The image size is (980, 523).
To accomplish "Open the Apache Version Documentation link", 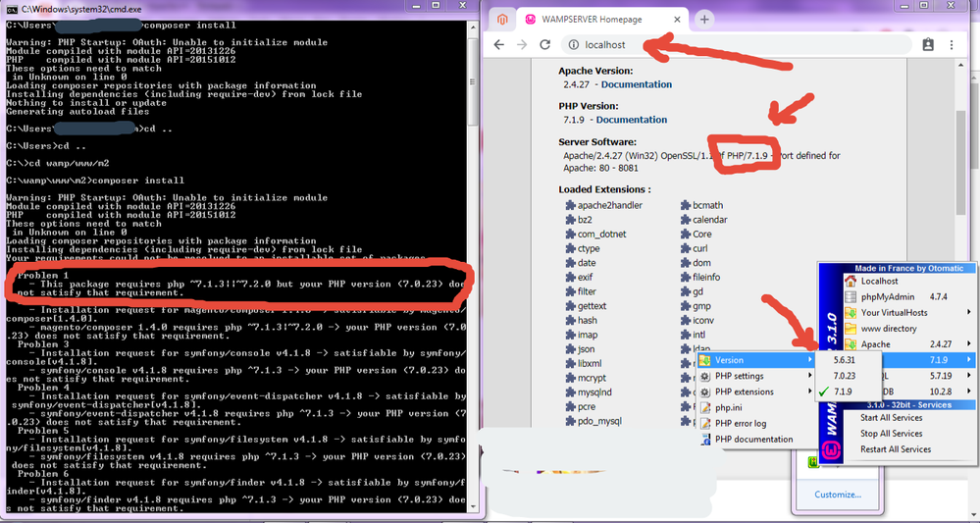I will (637, 84).
